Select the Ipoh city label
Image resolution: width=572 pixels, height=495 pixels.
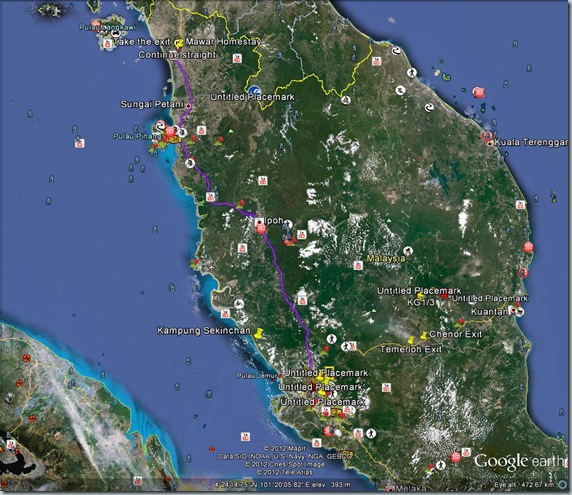click(x=274, y=220)
